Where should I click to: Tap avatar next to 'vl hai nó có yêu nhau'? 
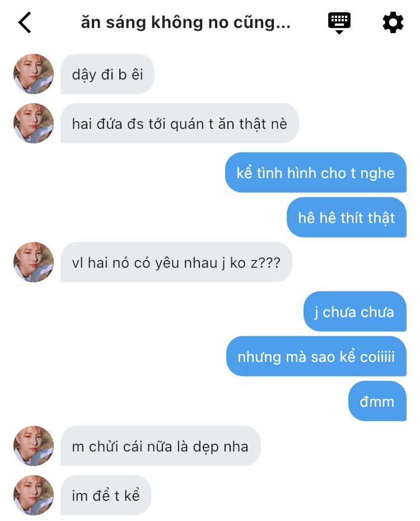coord(34,262)
